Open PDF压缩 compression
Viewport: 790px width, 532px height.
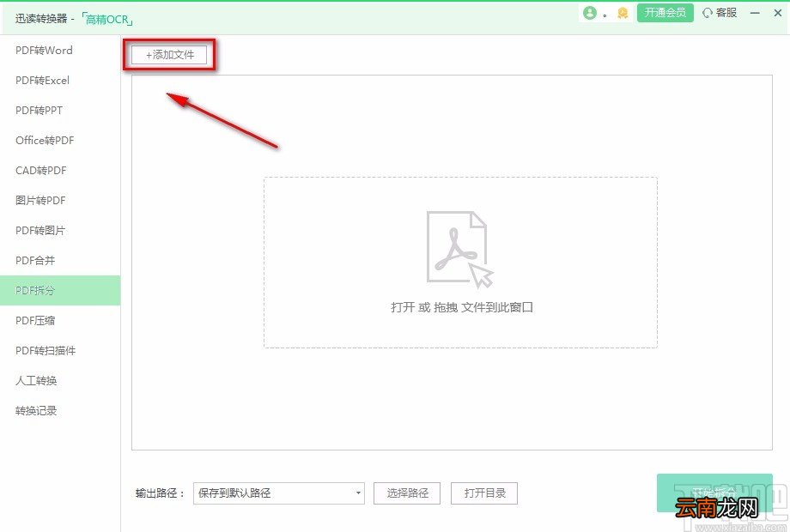60,321
